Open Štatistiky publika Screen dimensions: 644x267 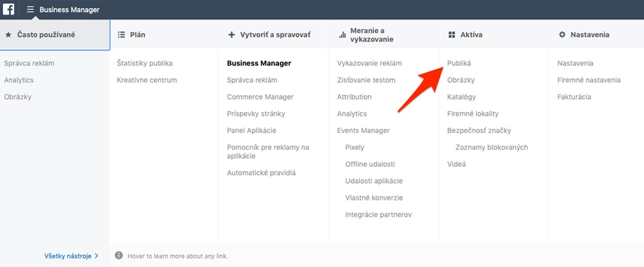145,63
